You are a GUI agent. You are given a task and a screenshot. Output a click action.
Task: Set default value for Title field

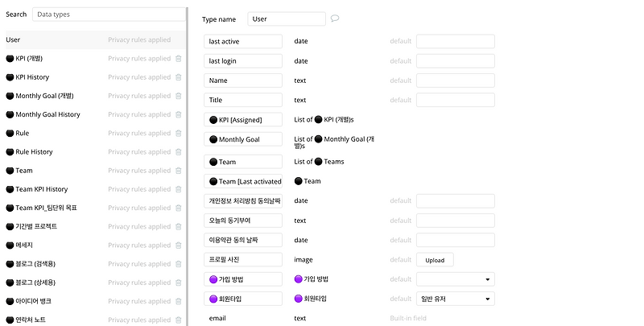456,100
